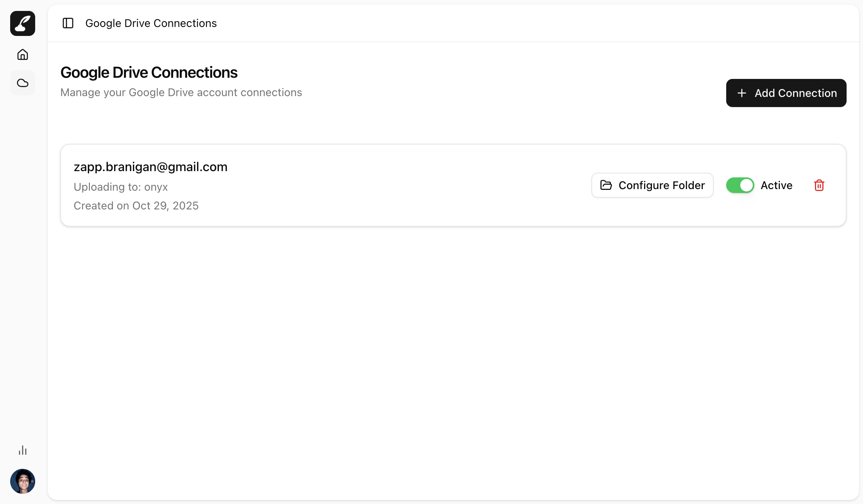Open the analytics bar chart icon
The height and width of the screenshot is (504, 863).
click(x=23, y=450)
